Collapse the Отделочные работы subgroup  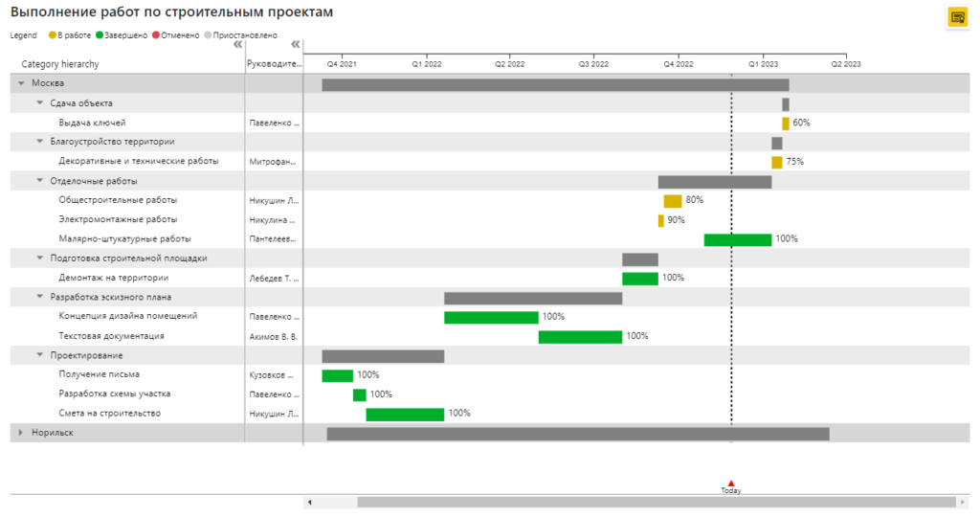[39, 181]
